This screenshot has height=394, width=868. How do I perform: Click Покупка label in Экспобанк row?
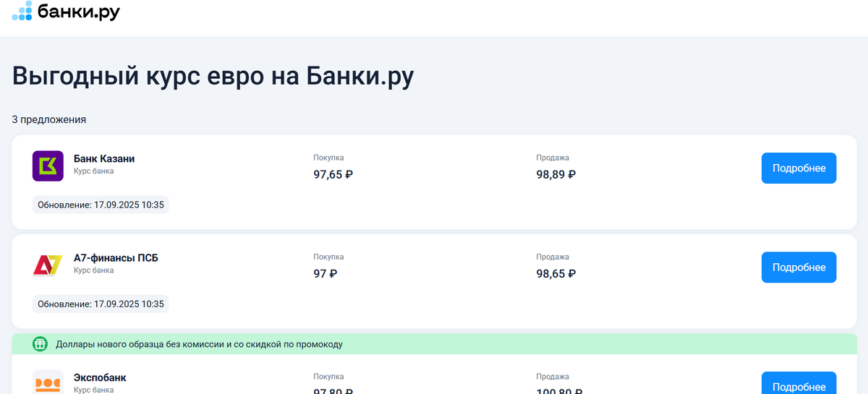328,377
